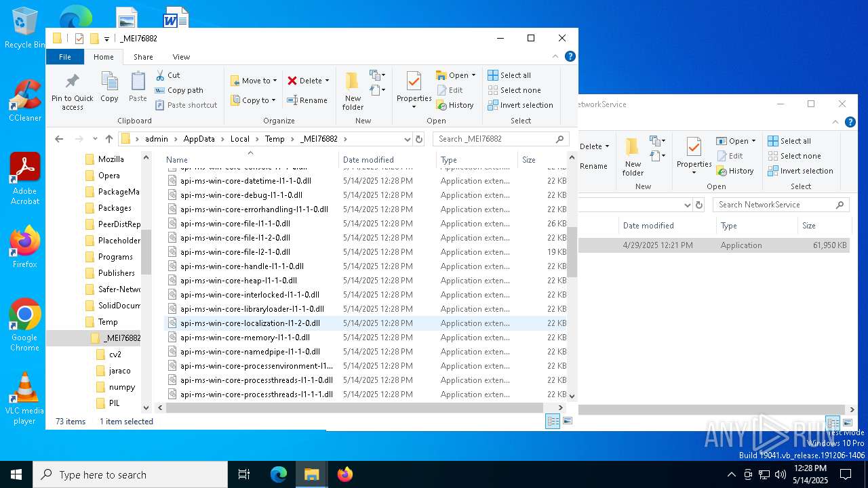Screen dimensions: 868x488
Task: Sort by Date modified column header
Action: (x=387, y=160)
